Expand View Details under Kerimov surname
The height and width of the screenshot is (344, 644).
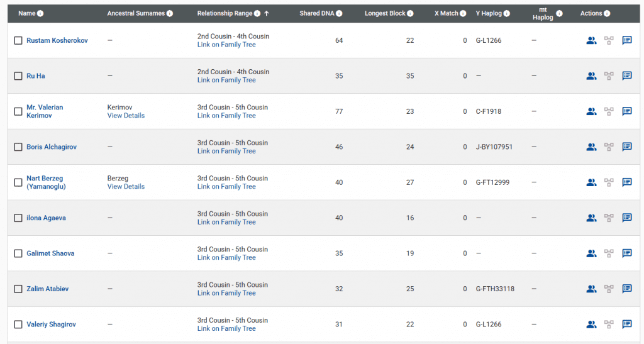126,116
